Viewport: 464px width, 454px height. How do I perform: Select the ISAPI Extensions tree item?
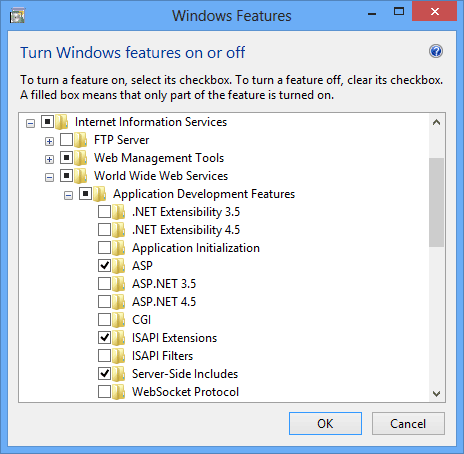[174, 338]
